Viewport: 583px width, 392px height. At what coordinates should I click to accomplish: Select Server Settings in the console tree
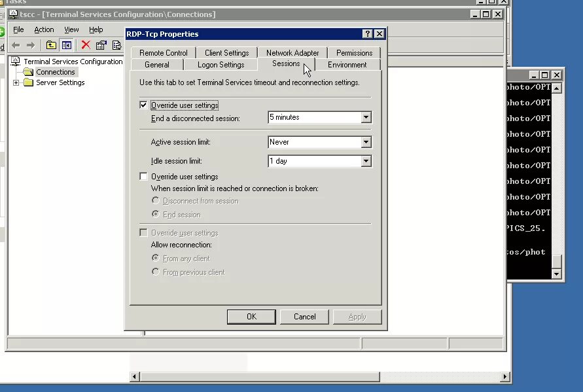[60, 82]
